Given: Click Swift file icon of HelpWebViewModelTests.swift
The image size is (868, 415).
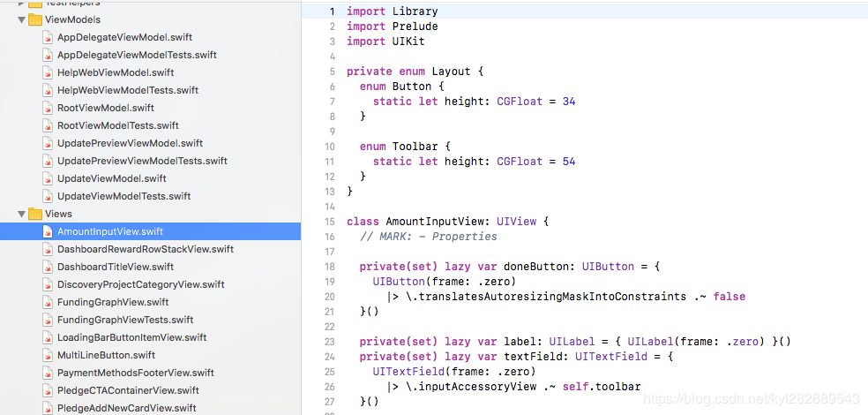Looking at the screenshot, I should (x=49, y=90).
